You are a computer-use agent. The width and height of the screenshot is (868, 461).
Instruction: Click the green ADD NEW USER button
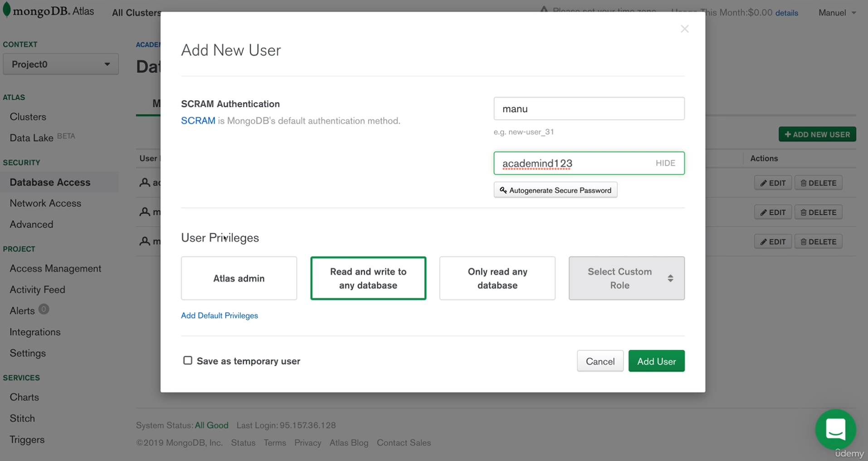click(817, 134)
